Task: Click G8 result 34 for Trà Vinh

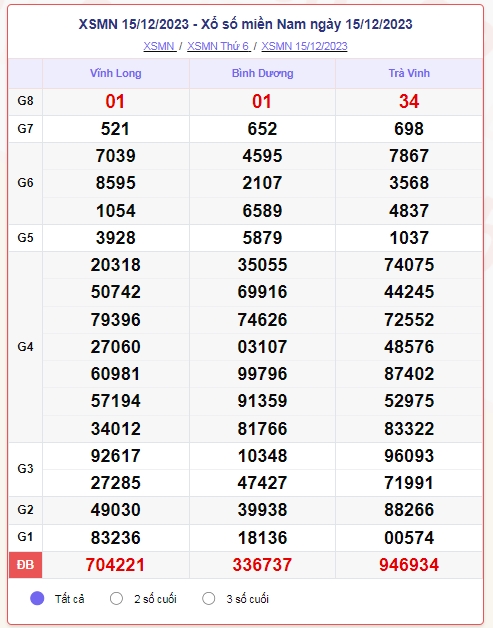Action: coord(409,101)
